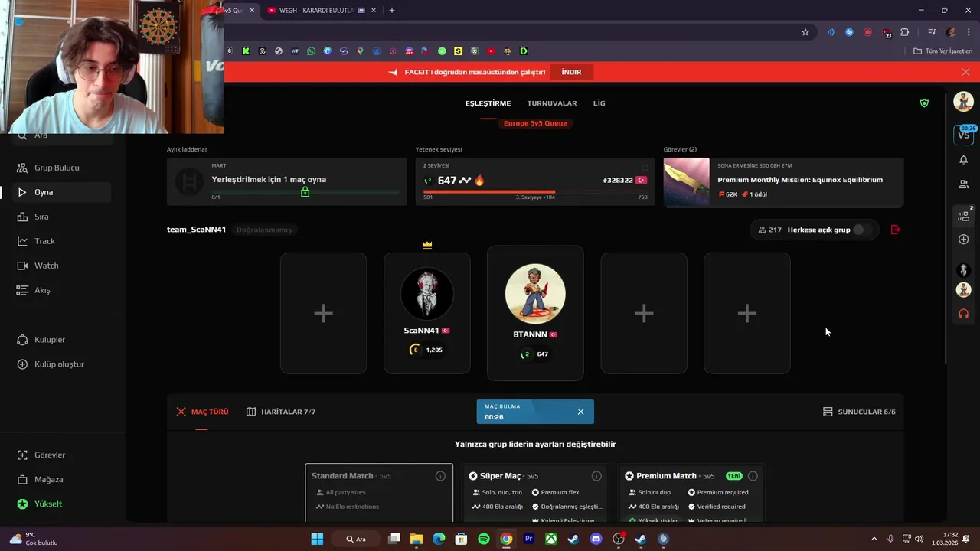Click the red leave group icon

click(x=896, y=230)
